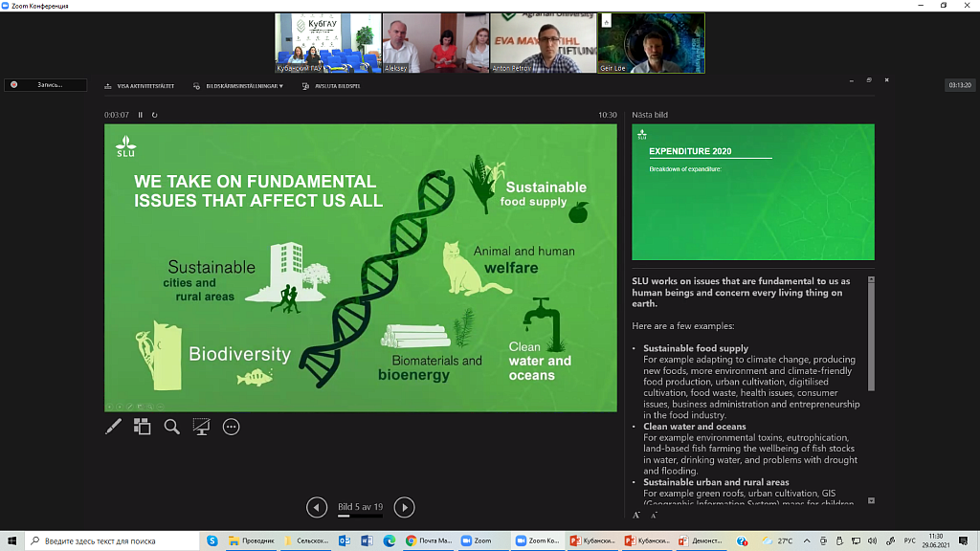
Task: Click the Windows taskbar search field
Action: click(112, 541)
